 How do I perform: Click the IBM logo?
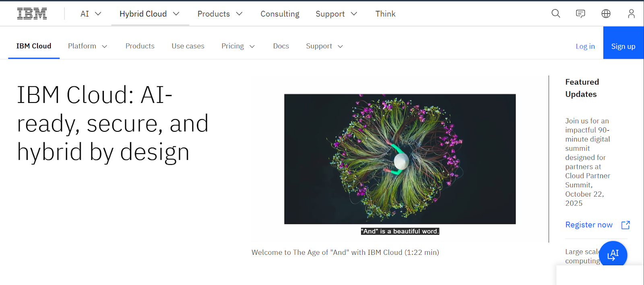[32, 14]
